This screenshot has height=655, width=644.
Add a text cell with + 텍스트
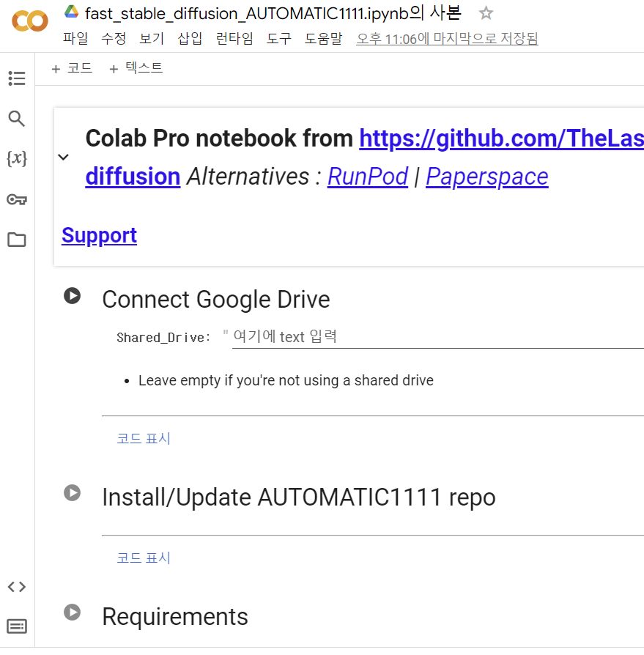tap(136, 68)
